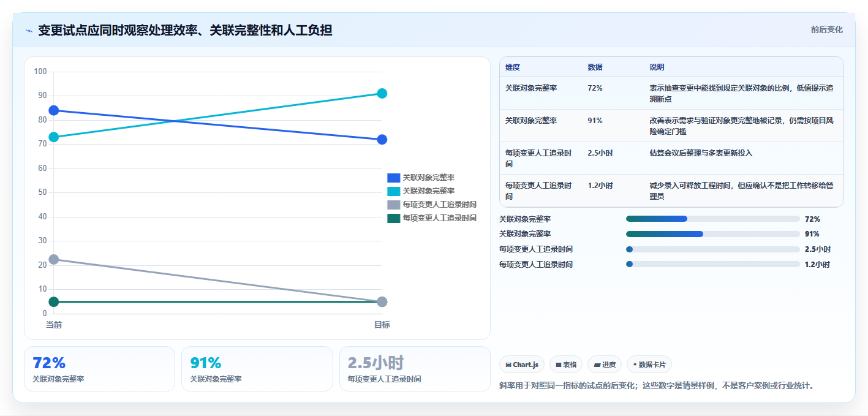Click the 1.2小时 cell in the table
Screen dimensions: 868x416
[600, 186]
